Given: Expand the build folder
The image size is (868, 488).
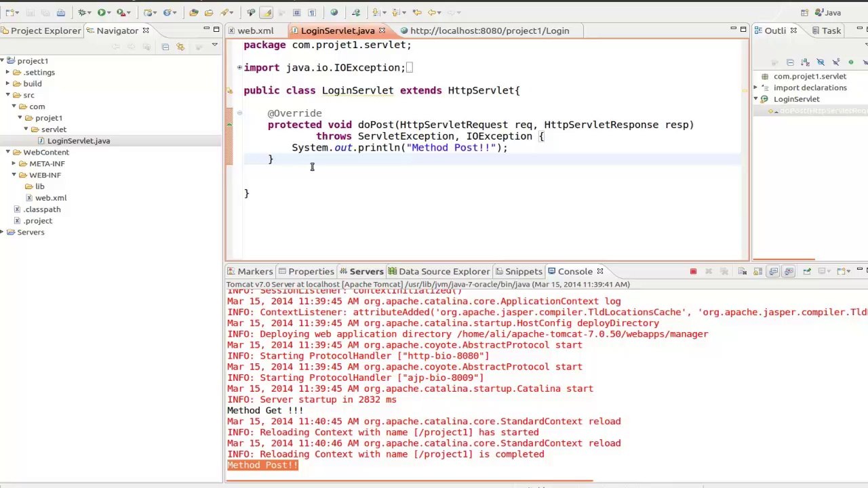Looking at the screenshot, I should pos(8,84).
